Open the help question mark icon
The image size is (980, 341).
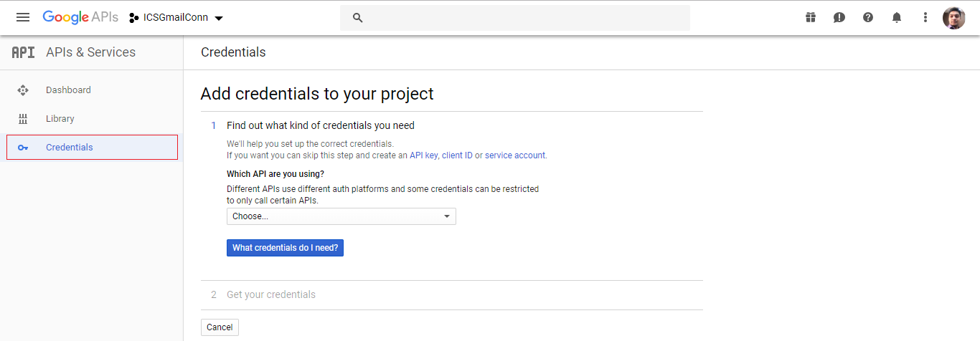868,18
